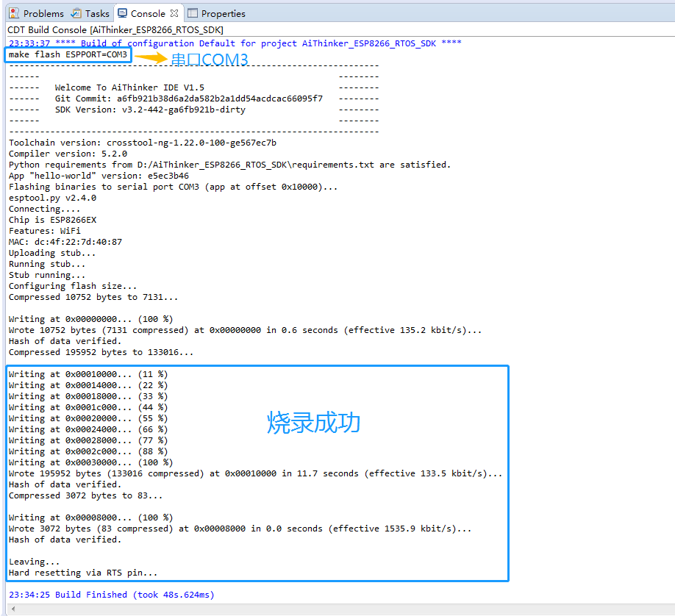Click the Console tab monitor icon
This screenshot has width=675, height=616.
pos(123,13)
